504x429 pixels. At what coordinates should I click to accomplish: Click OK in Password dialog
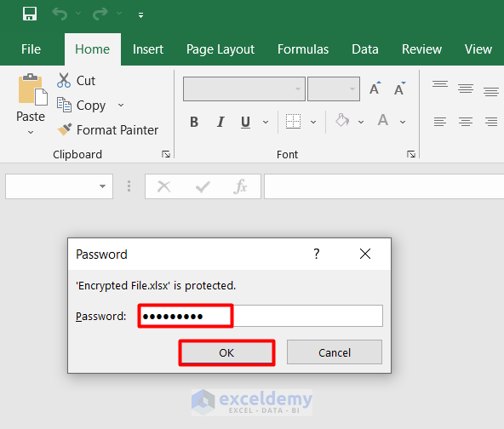click(x=226, y=352)
